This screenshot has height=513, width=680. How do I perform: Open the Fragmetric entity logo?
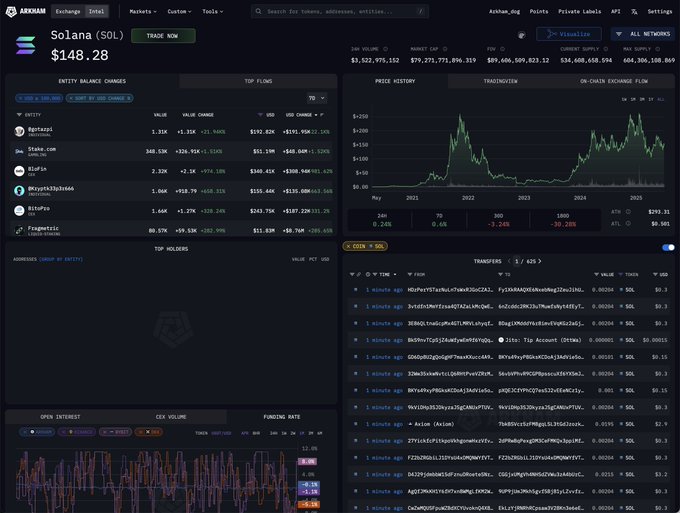pyautogui.click(x=19, y=230)
